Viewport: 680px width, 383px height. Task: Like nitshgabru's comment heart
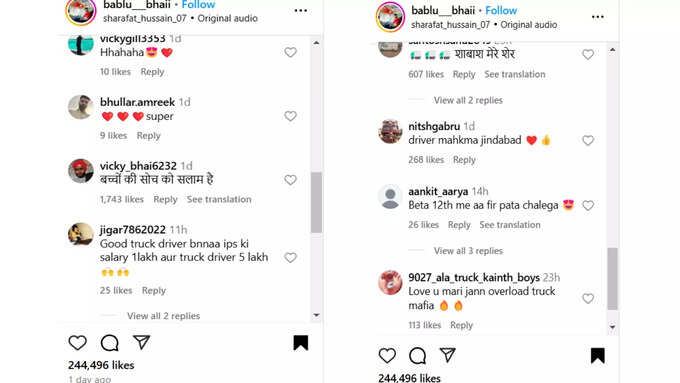[588, 140]
